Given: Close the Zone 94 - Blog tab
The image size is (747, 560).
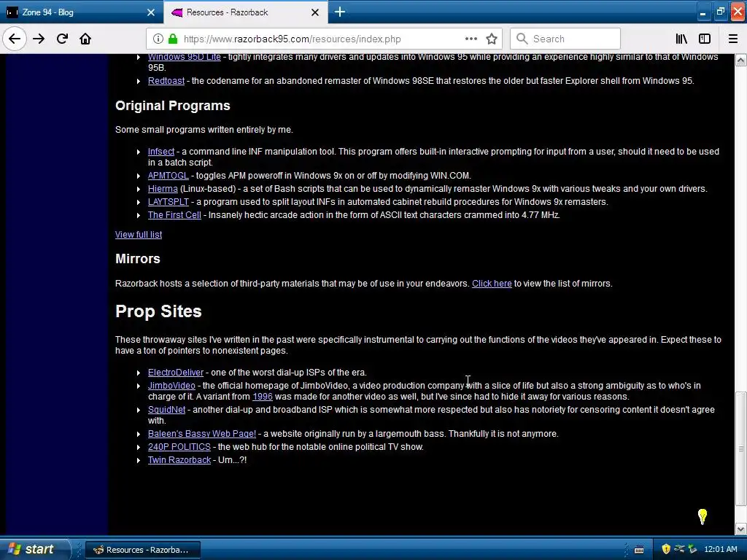Looking at the screenshot, I should 150,12.
